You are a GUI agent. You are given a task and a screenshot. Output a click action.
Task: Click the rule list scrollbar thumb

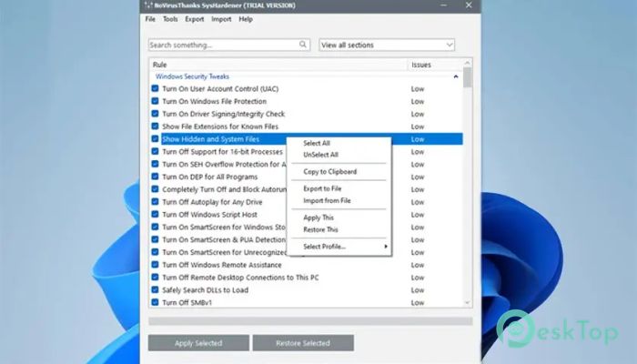click(x=467, y=77)
